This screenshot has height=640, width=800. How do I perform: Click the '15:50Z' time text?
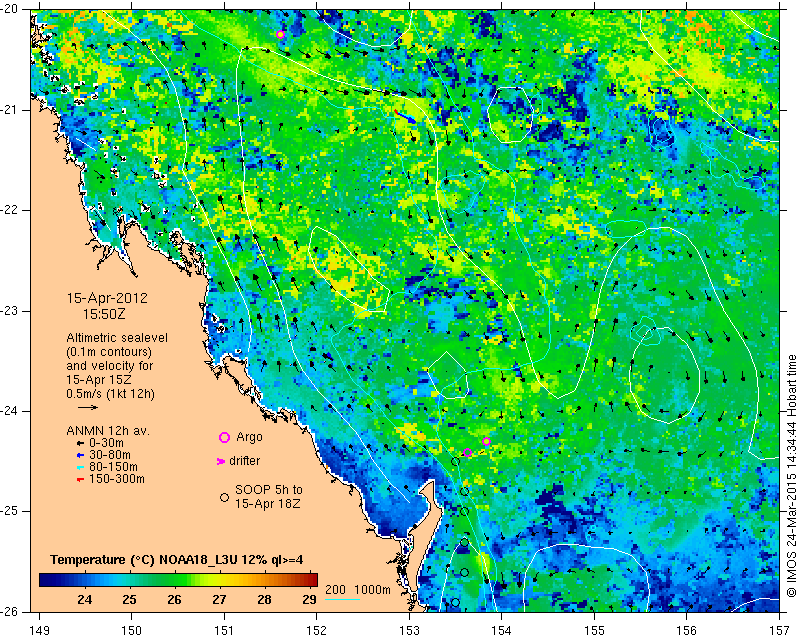(104, 314)
